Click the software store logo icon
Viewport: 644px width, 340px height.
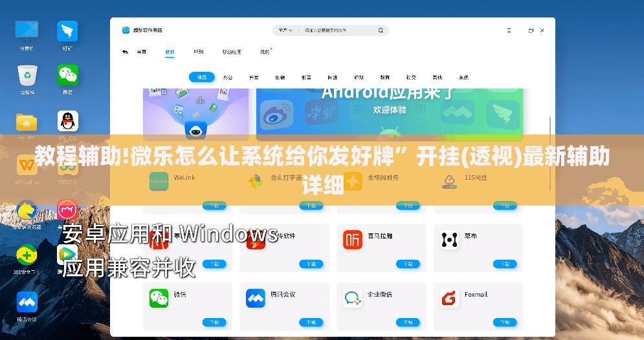click(126, 30)
